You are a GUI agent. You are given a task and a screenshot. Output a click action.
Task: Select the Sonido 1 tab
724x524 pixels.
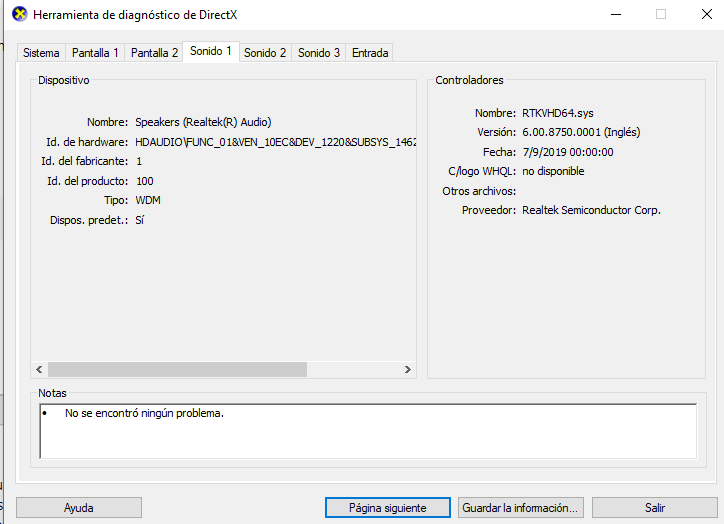[211, 51]
